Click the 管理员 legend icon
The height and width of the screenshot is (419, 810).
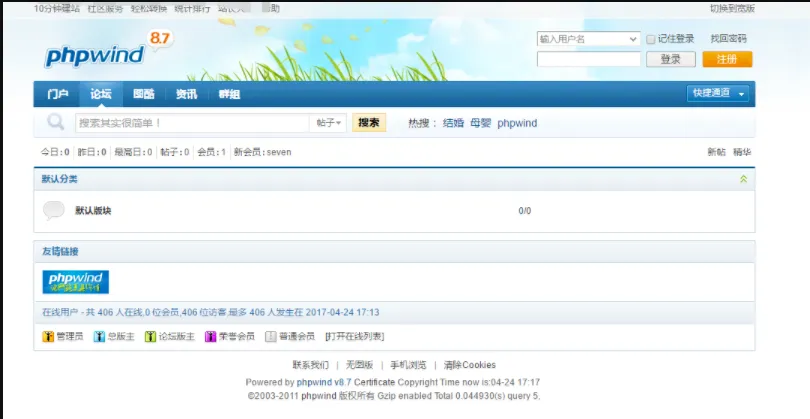pos(48,337)
